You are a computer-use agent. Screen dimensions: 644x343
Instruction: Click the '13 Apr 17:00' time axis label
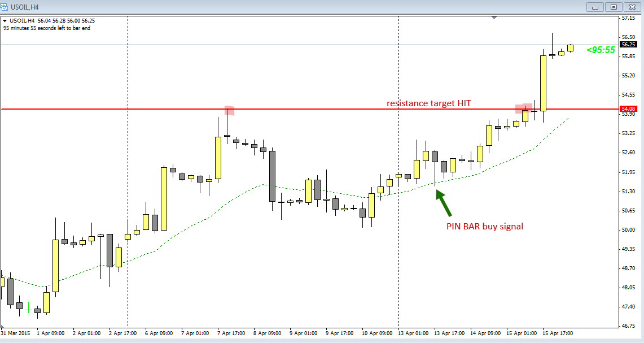click(449, 333)
